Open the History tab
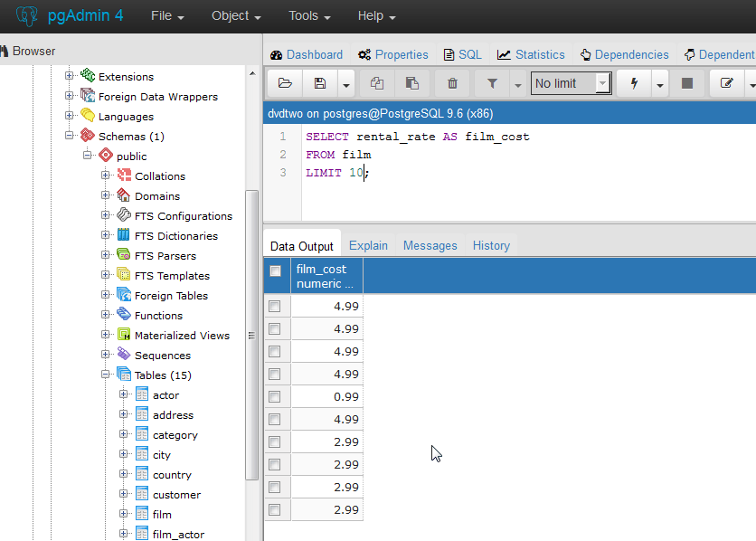The width and height of the screenshot is (756, 541). pos(491,246)
